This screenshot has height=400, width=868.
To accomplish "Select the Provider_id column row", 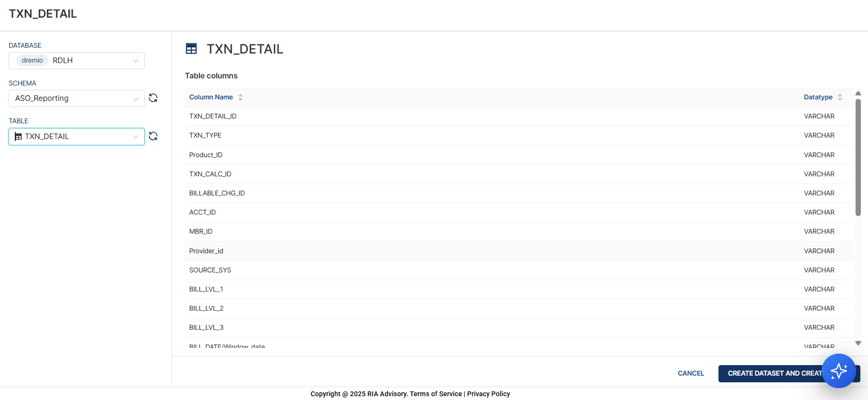I will (206, 251).
